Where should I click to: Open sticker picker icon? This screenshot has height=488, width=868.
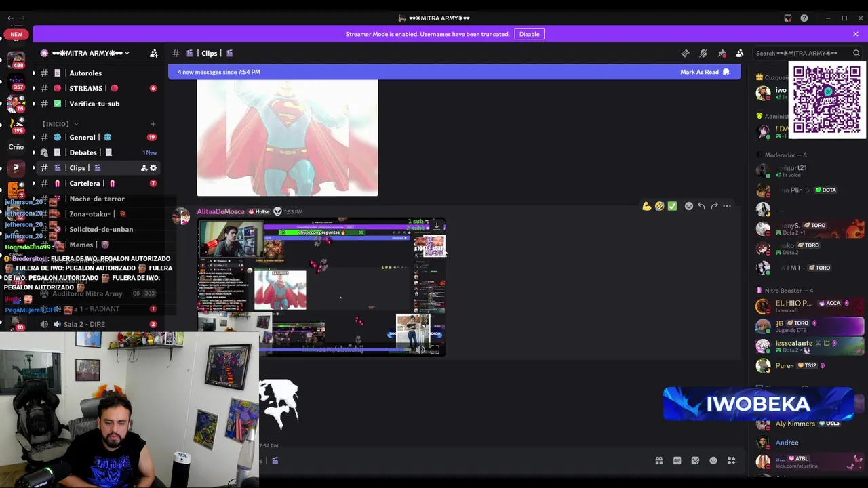[695, 461]
